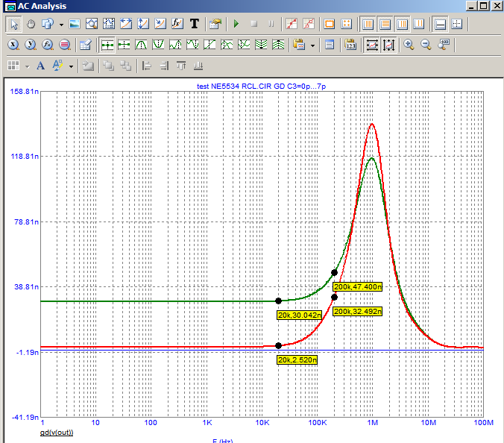Click the align left edges icon

[x=147, y=66]
